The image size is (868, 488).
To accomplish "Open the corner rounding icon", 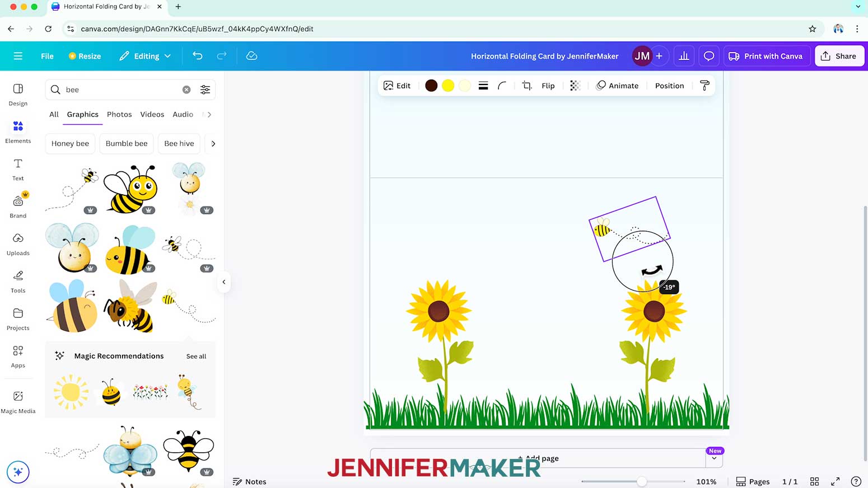I will pyautogui.click(x=502, y=86).
